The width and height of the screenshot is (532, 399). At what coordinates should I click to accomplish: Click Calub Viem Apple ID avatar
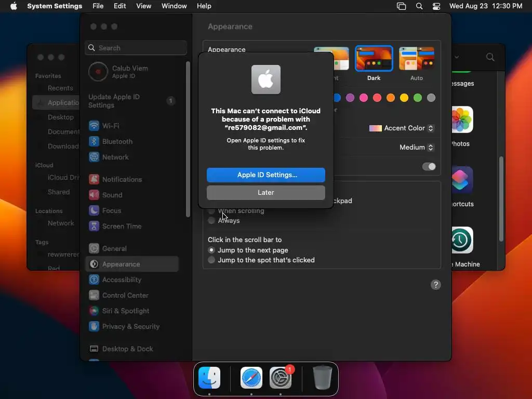[98, 72]
